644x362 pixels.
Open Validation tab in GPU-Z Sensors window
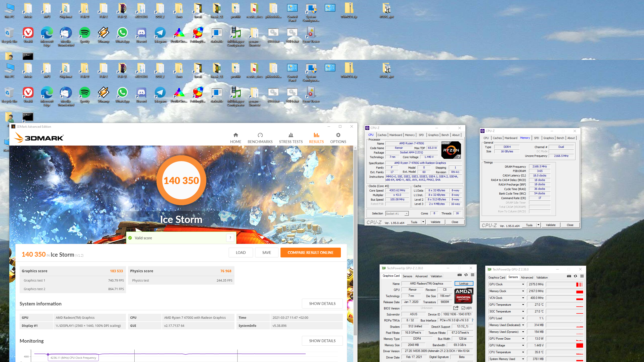542,277
